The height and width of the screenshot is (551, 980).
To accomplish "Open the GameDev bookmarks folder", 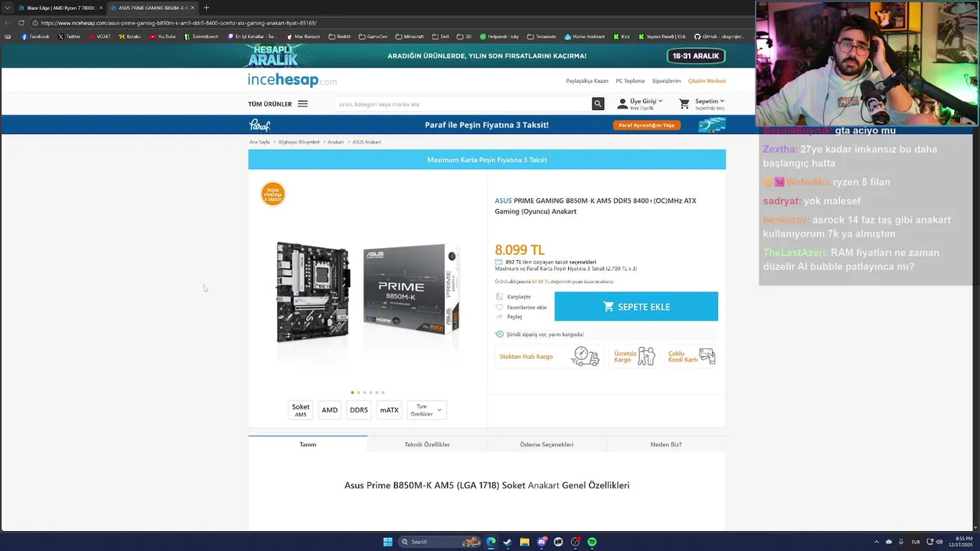I will pos(373,37).
